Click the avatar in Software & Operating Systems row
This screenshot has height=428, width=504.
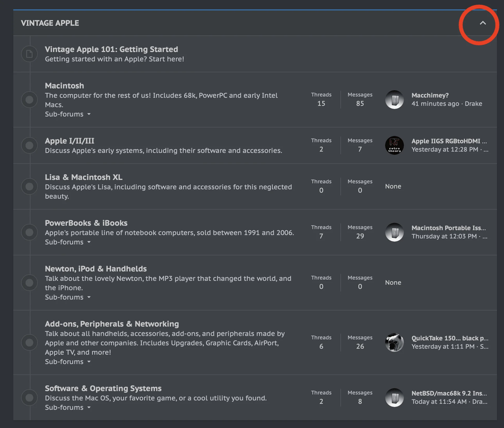pyautogui.click(x=394, y=398)
